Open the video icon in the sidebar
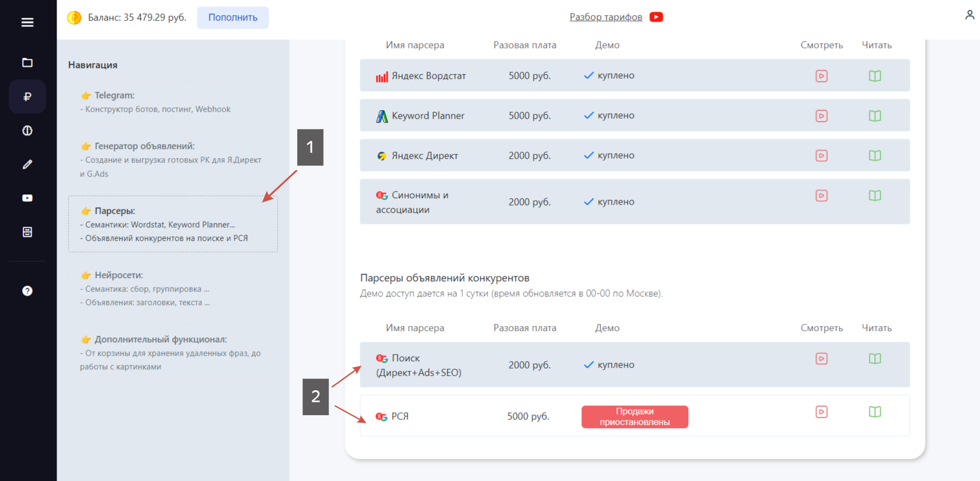Viewport: 980px width, 481px height. tap(28, 198)
